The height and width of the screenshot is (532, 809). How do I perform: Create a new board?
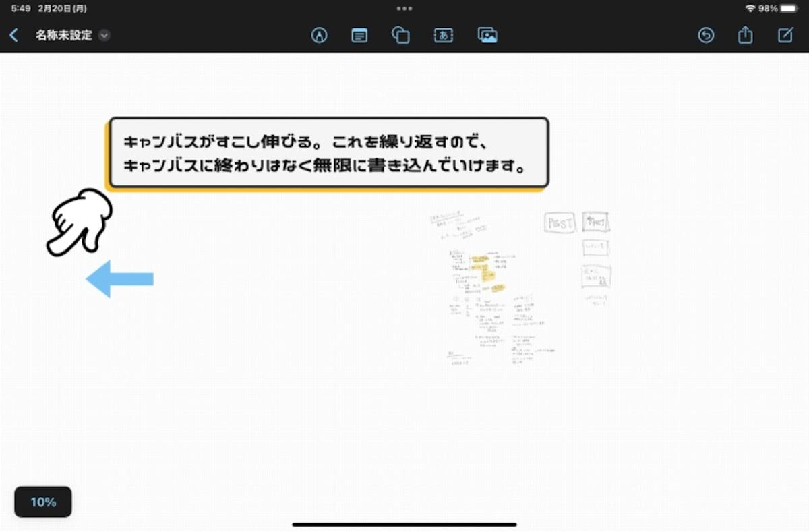point(785,36)
